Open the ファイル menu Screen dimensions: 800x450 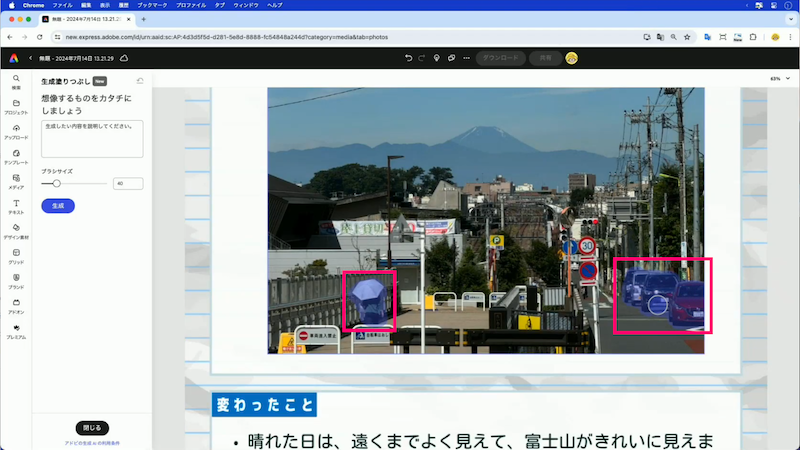coord(63,5)
